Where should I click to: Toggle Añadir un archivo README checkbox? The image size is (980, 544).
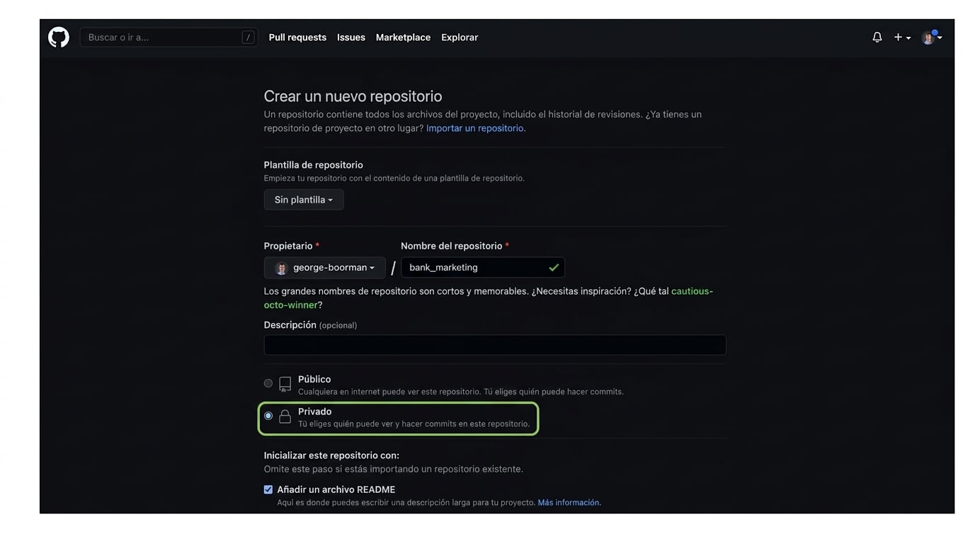pos(268,489)
